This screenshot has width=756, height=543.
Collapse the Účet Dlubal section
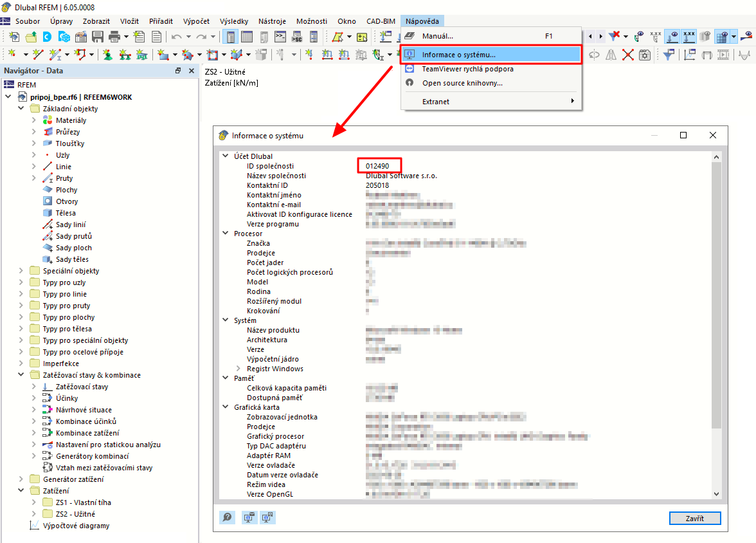pos(226,156)
